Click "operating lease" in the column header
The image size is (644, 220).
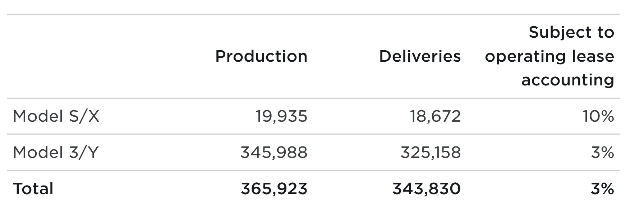point(549,56)
